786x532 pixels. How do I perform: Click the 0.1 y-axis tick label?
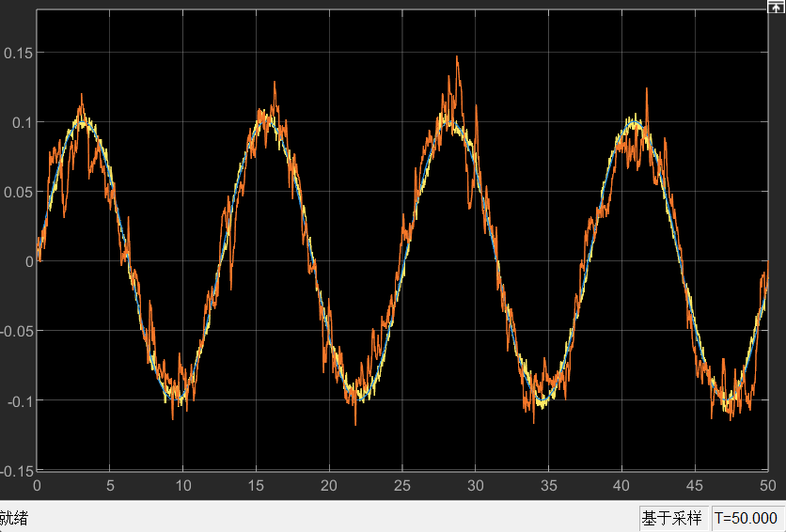click(x=22, y=122)
